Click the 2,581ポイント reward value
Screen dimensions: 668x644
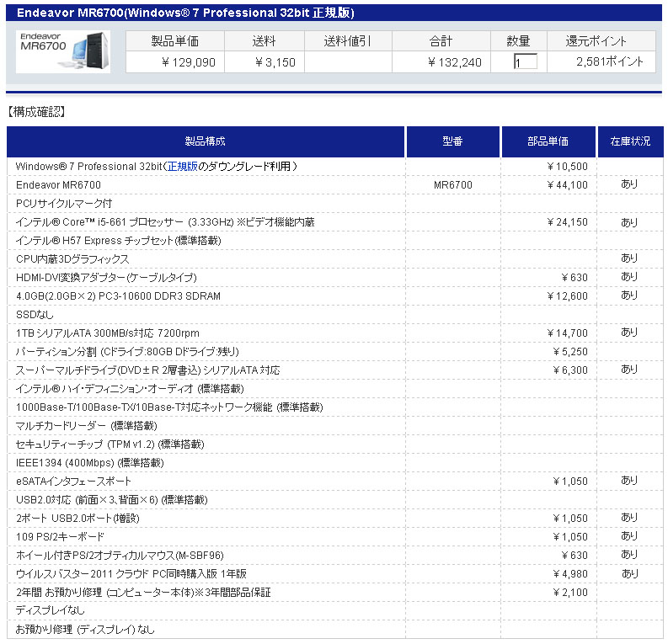(610, 62)
